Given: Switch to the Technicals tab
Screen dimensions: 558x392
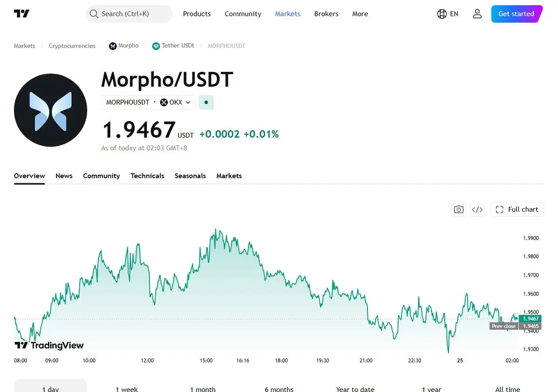Looking at the screenshot, I should [x=147, y=176].
